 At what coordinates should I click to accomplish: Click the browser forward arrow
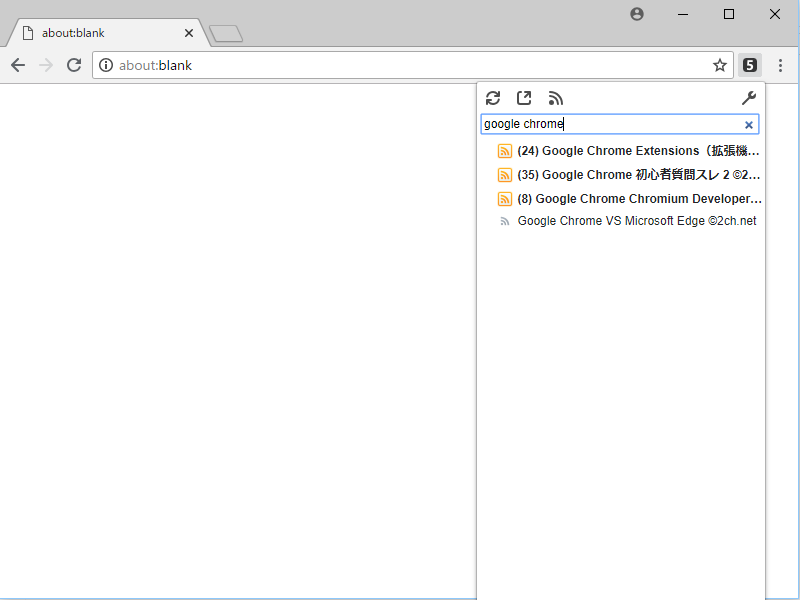(46, 65)
